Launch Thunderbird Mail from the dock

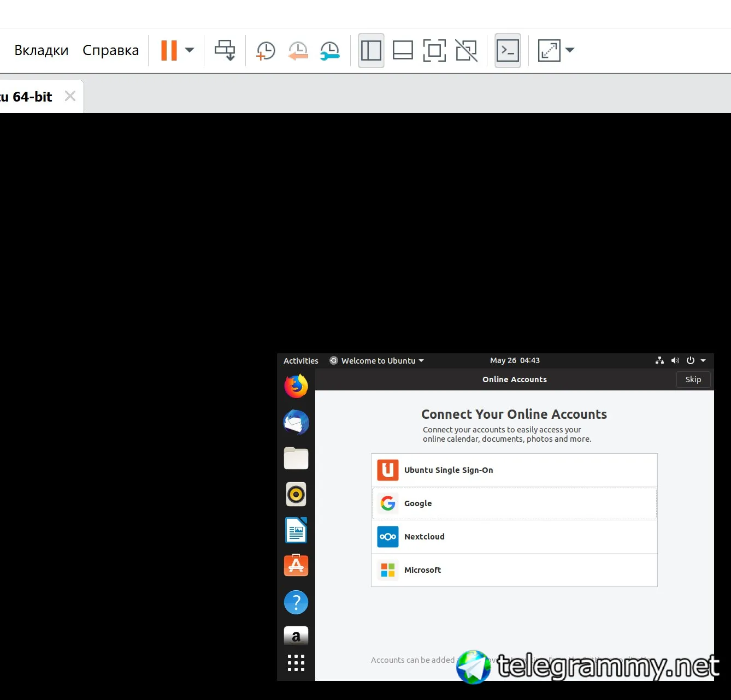(x=296, y=422)
